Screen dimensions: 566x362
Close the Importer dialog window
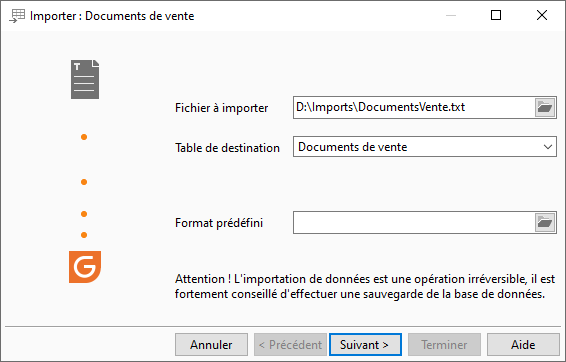tap(542, 15)
